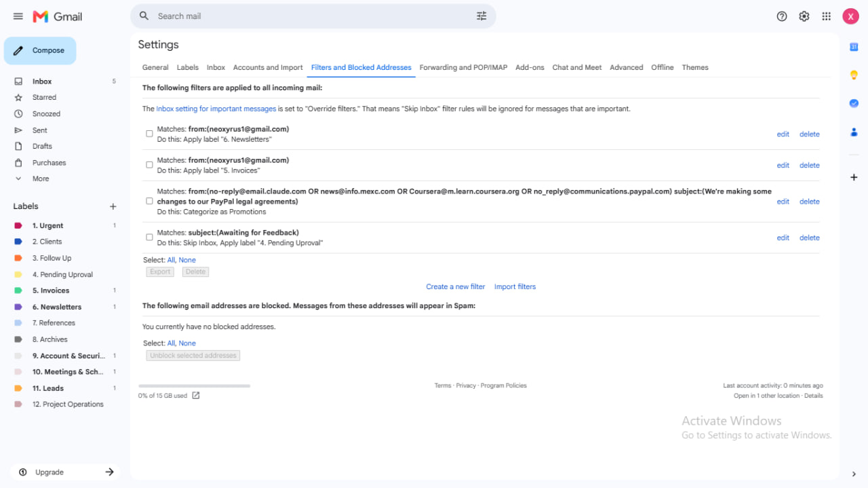Open the main menu hamburger icon
The image size is (868, 488).
click(18, 16)
